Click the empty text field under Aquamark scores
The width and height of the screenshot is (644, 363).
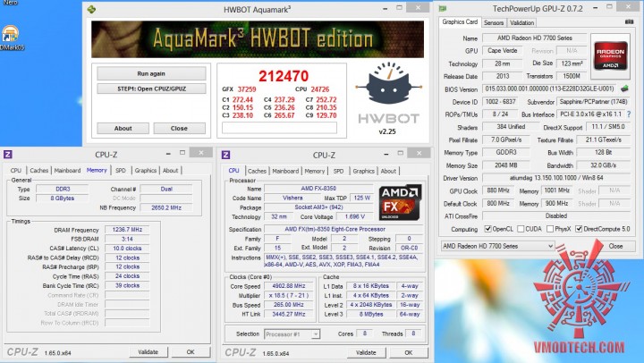pyautogui.click(x=279, y=128)
